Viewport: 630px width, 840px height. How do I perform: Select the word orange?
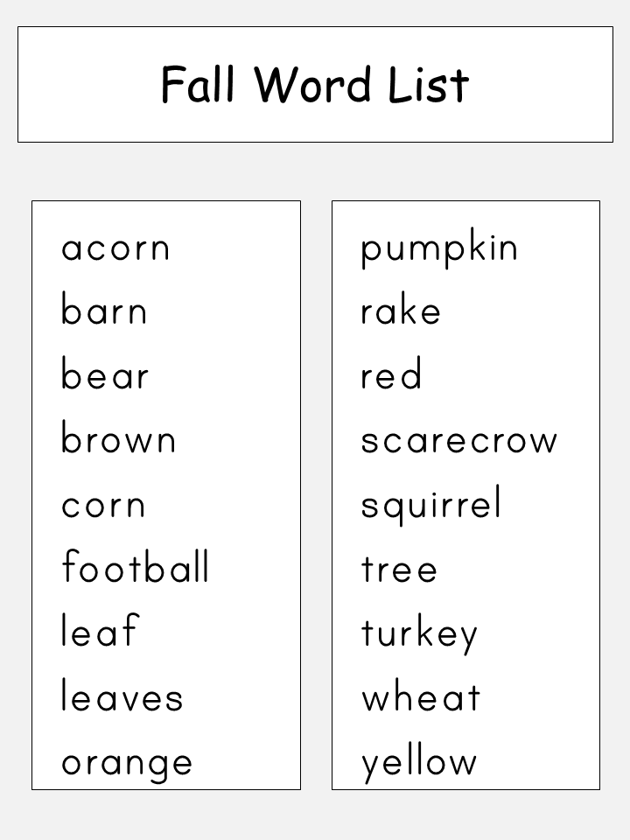[127, 765]
